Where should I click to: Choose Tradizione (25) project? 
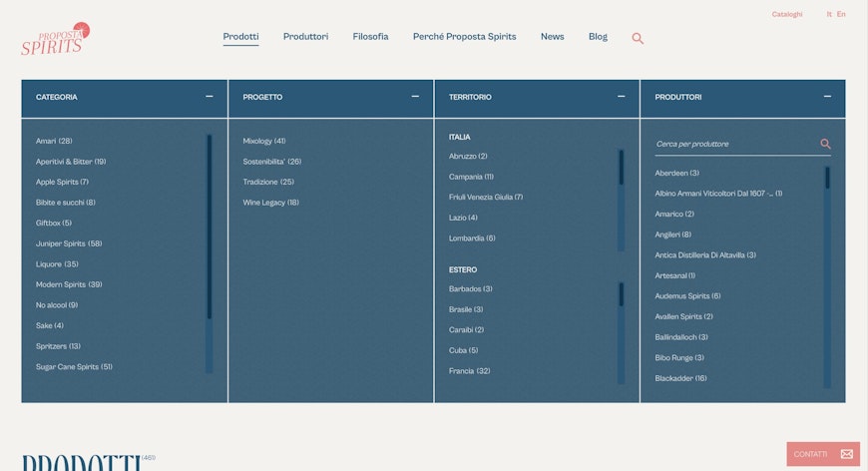pyautogui.click(x=268, y=182)
